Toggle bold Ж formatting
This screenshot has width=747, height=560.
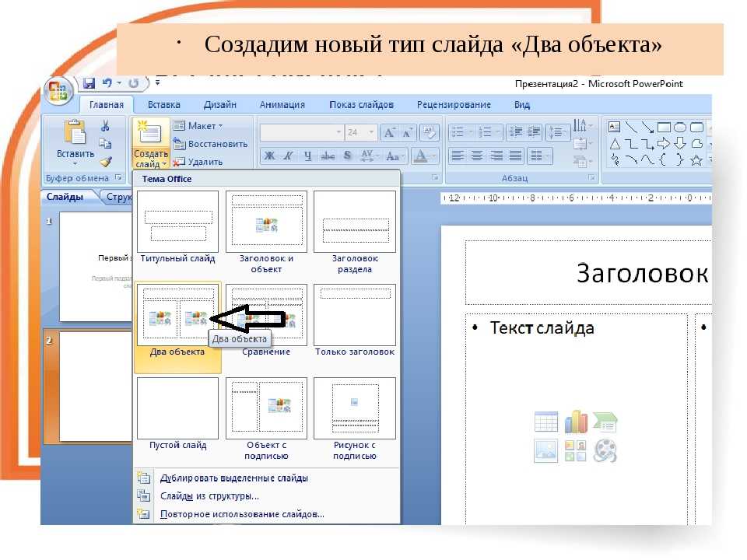[270, 156]
